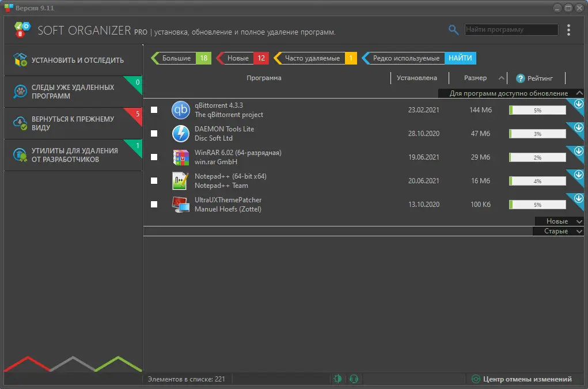The width and height of the screenshot is (588, 389).
Task: Click the headset support icon in status bar
Action: click(354, 379)
